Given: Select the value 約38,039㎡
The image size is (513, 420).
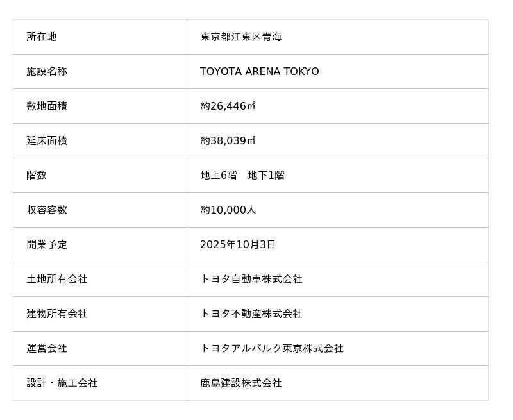Looking at the screenshot, I should coord(228,140).
